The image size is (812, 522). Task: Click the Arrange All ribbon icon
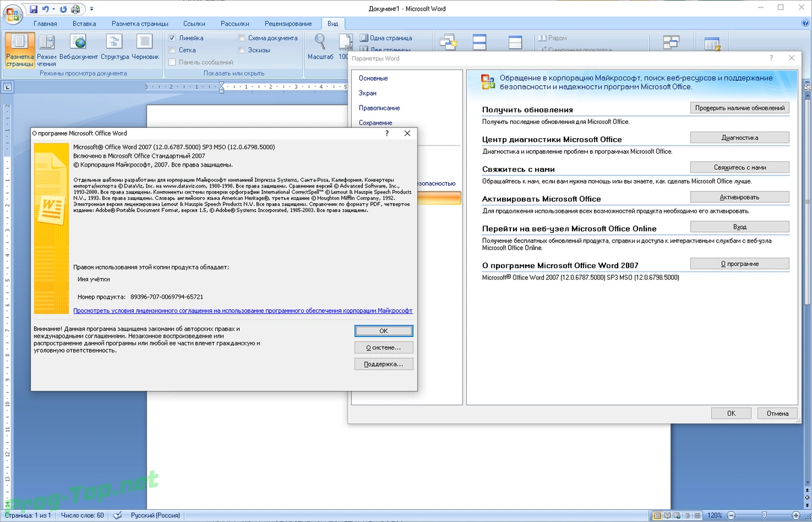[x=480, y=43]
